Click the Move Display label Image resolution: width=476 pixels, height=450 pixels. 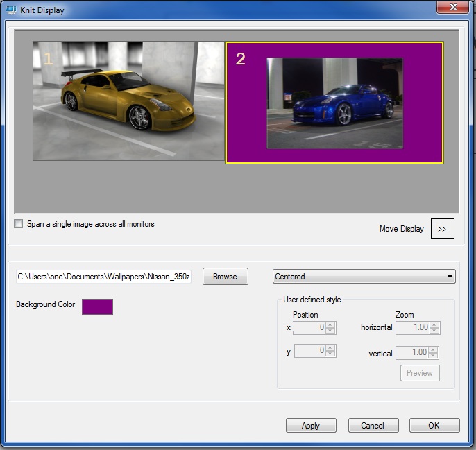pyautogui.click(x=401, y=229)
